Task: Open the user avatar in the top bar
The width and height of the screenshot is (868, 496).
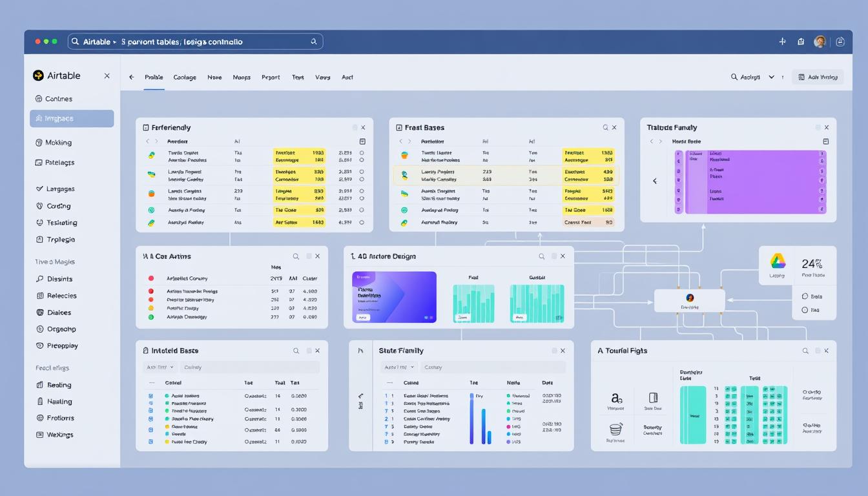Action: coord(820,41)
